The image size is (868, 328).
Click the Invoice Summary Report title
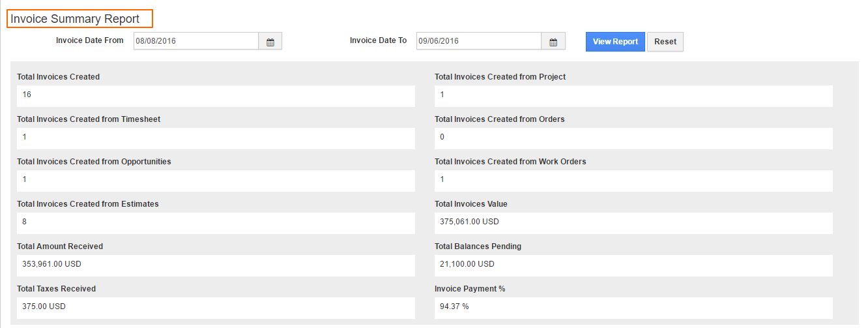[75, 19]
